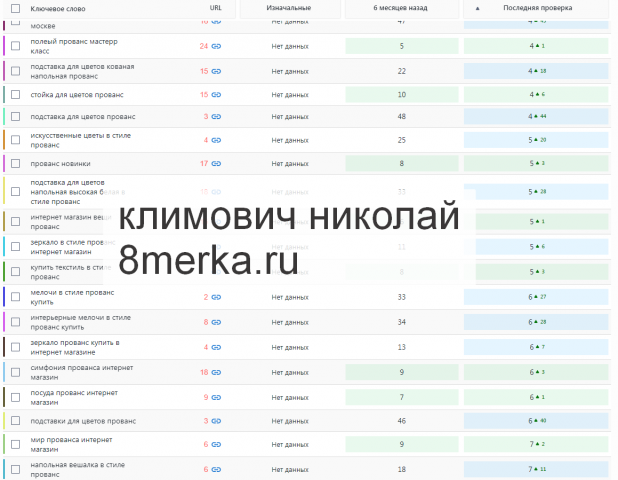
Task: Click '6 месяцев назад' value 46 for 'подставки для цветов прованс'
Action: (402, 421)
